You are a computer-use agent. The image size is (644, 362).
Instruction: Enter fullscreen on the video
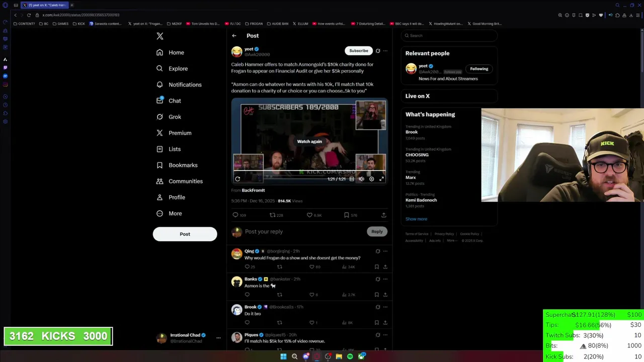[x=381, y=179]
